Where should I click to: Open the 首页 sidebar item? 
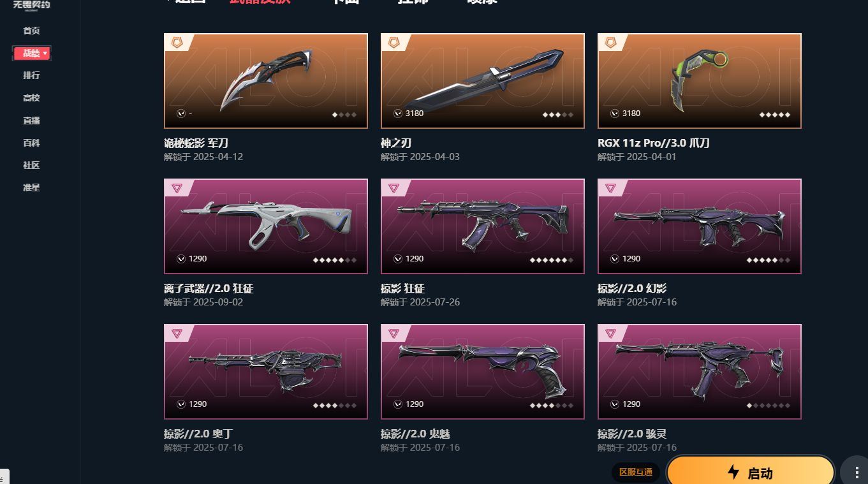tap(31, 31)
